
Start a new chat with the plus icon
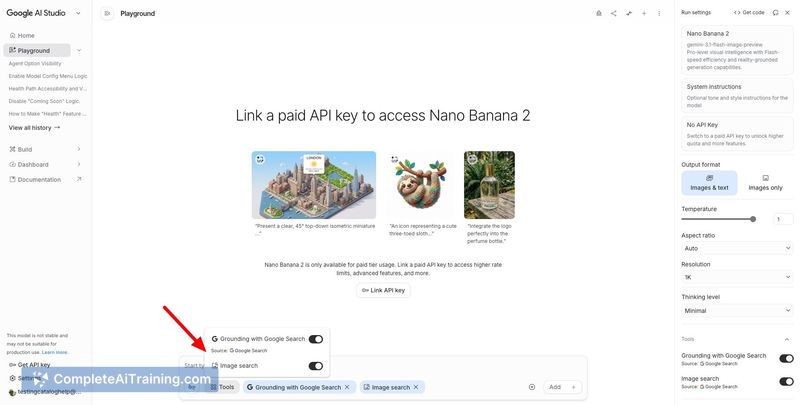pyautogui.click(x=644, y=13)
